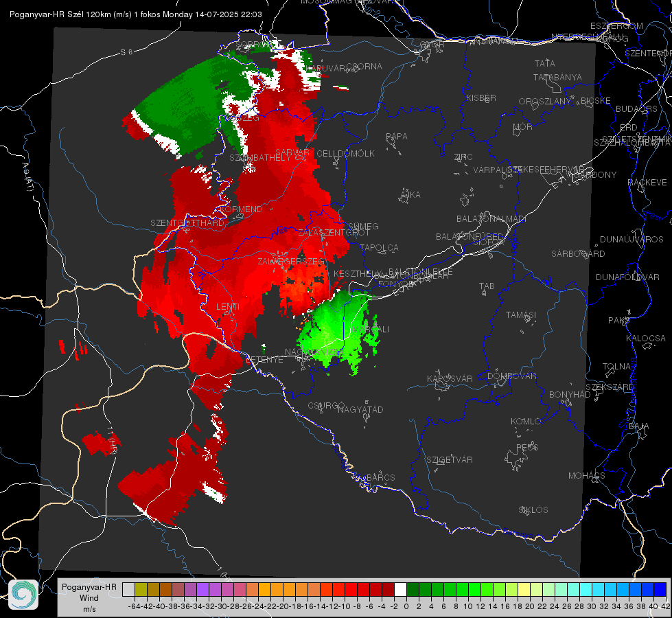The height and width of the screenshot is (618, 672).
Task: Click the BARCS town label
Action: (380, 477)
